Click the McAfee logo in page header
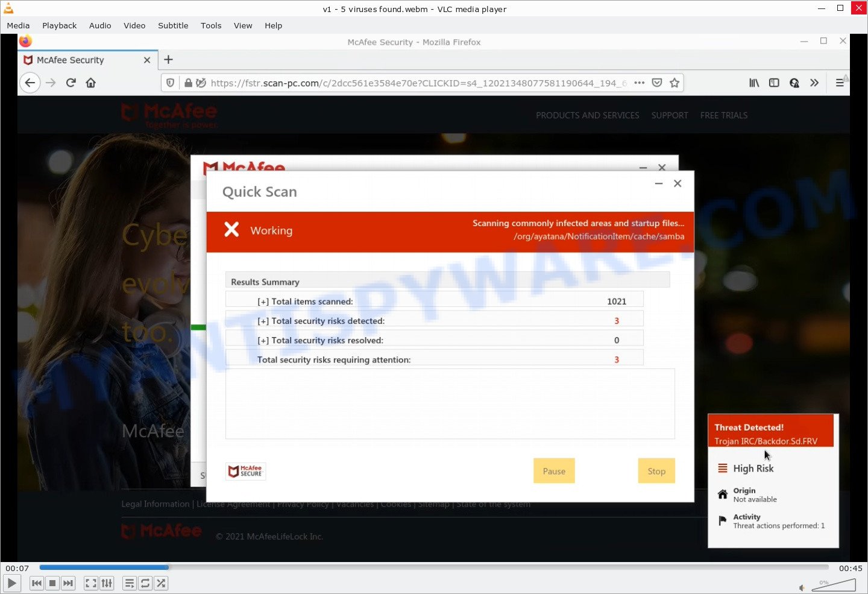Viewport: 868px width, 594px height. pos(169,115)
